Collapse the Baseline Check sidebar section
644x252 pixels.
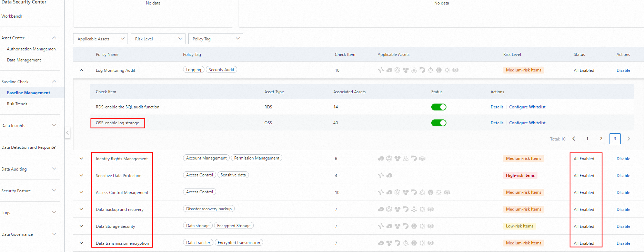coord(54,81)
